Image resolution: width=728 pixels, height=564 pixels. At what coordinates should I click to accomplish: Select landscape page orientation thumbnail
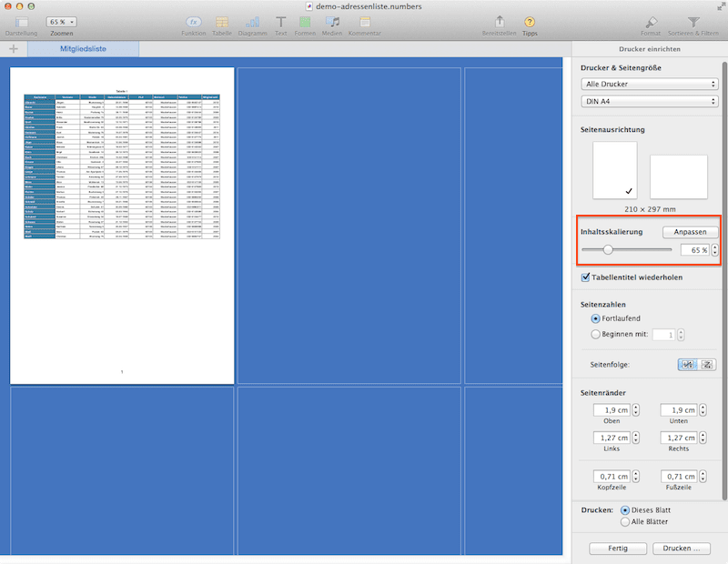tap(678, 176)
